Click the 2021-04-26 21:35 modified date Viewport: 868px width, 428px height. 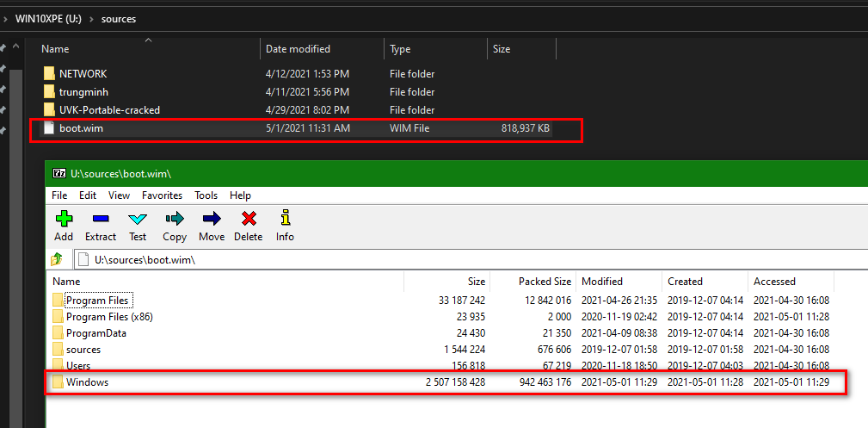click(619, 301)
